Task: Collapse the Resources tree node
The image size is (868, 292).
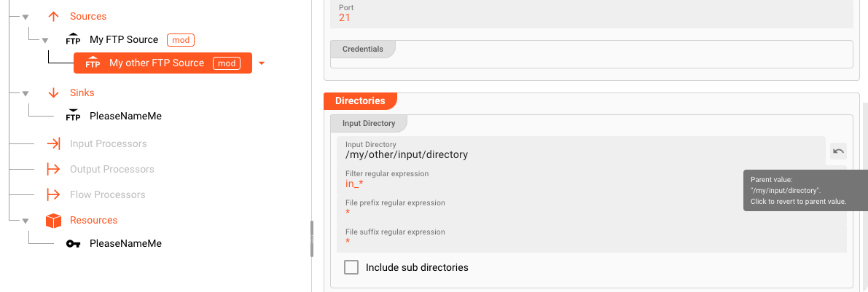Action: tap(26, 221)
